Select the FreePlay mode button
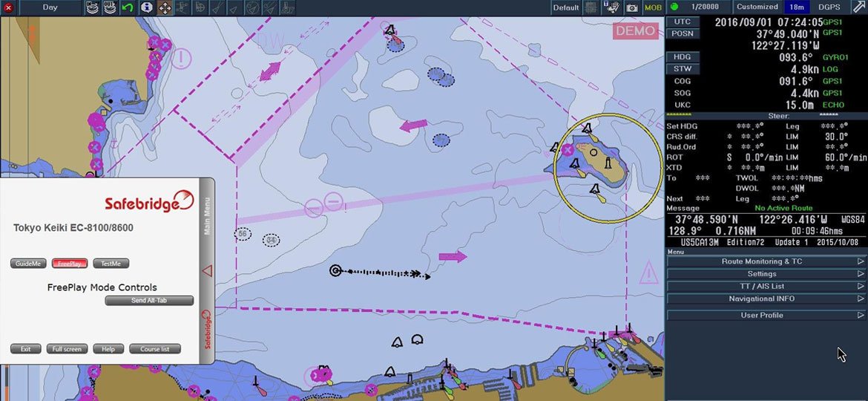 coord(70,264)
